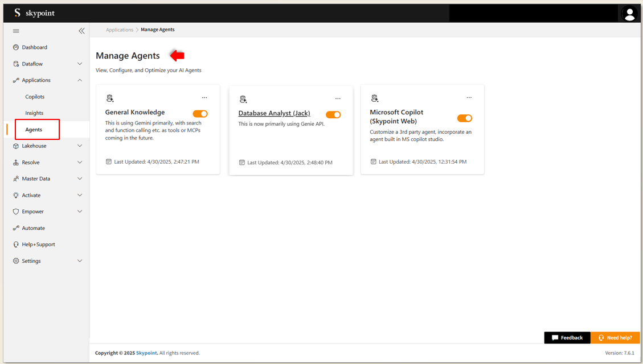Click the Manage Agents page heading
Screen dimensions: 643x364
coord(128,56)
